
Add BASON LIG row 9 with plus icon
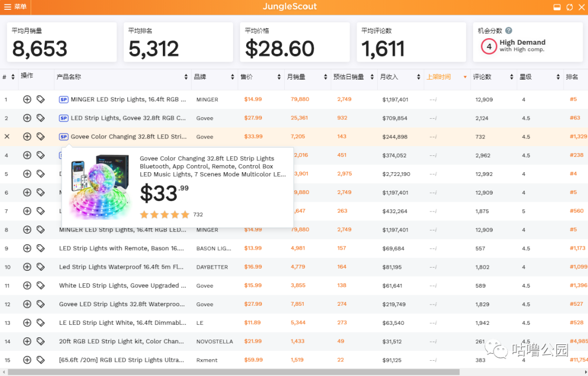[x=27, y=248]
